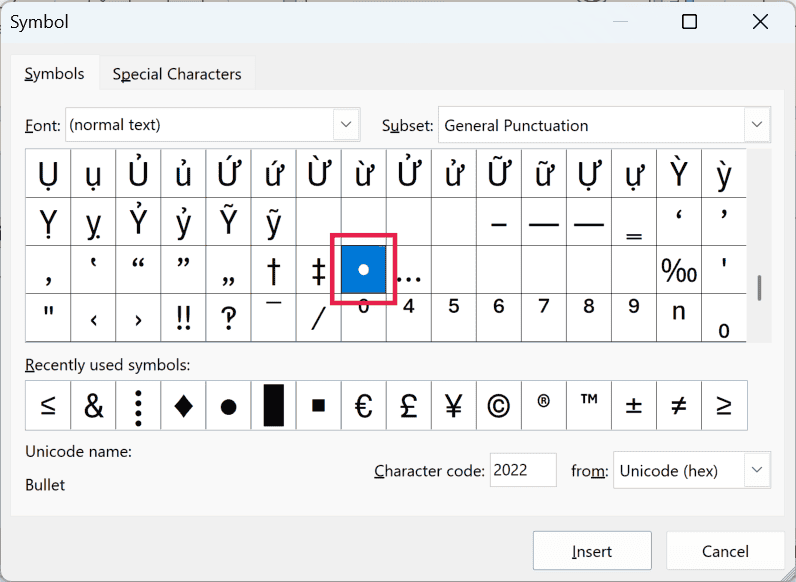Pick the small black square recent symbol

tap(318, 405)
